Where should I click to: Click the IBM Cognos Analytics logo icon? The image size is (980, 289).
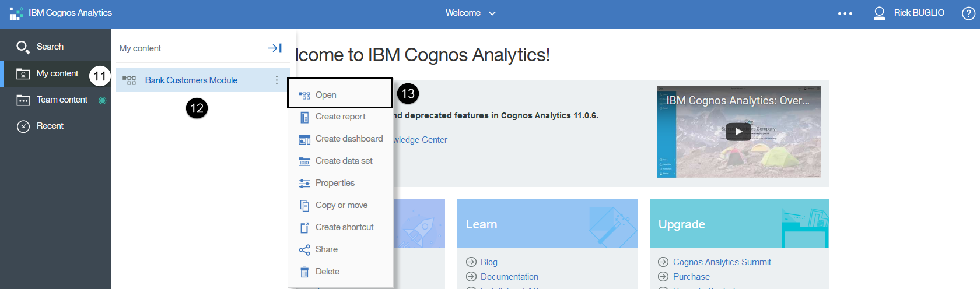[x=16, y=13]
